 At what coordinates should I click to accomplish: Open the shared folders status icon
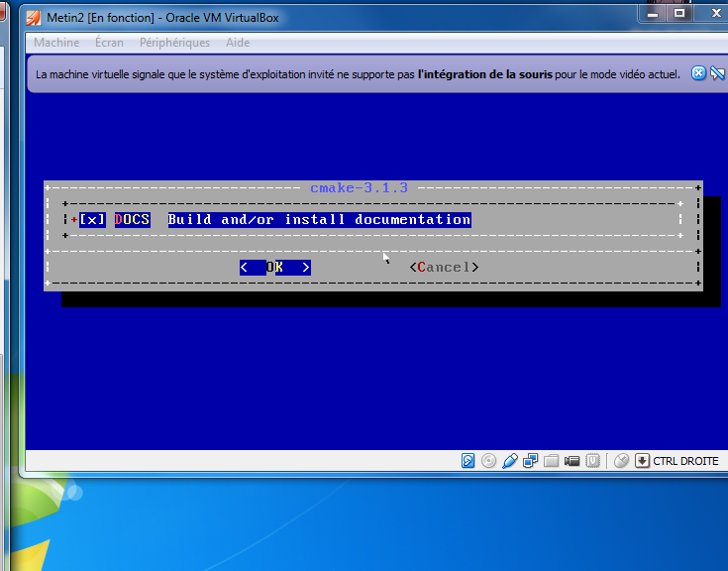pyautogui.click(x=551, y=461)
